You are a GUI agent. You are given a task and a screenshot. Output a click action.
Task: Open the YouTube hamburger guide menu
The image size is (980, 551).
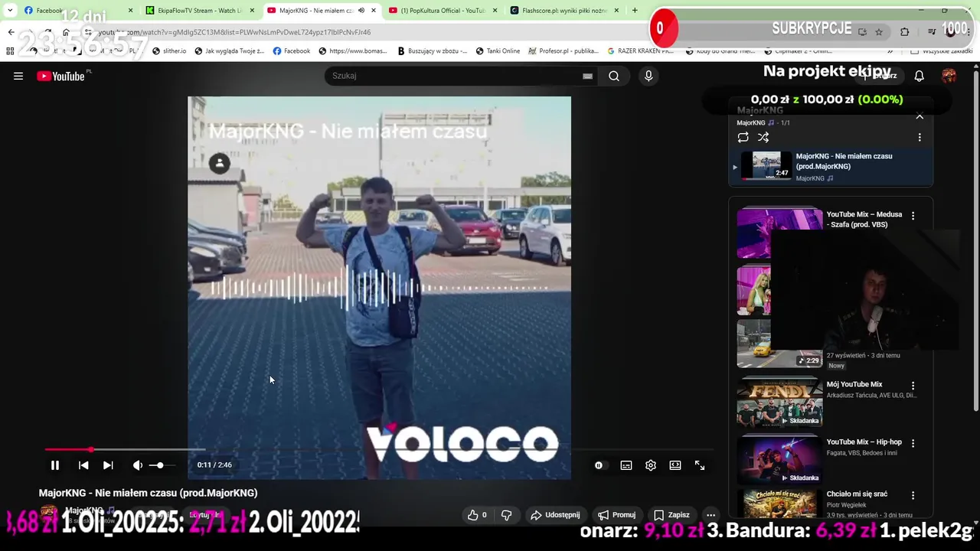pos(18,76)
